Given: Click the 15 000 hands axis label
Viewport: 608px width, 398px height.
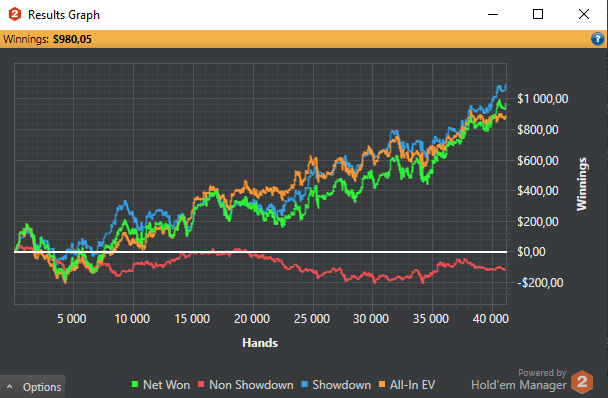Looking at the screenshot, I should coord(192,319).
